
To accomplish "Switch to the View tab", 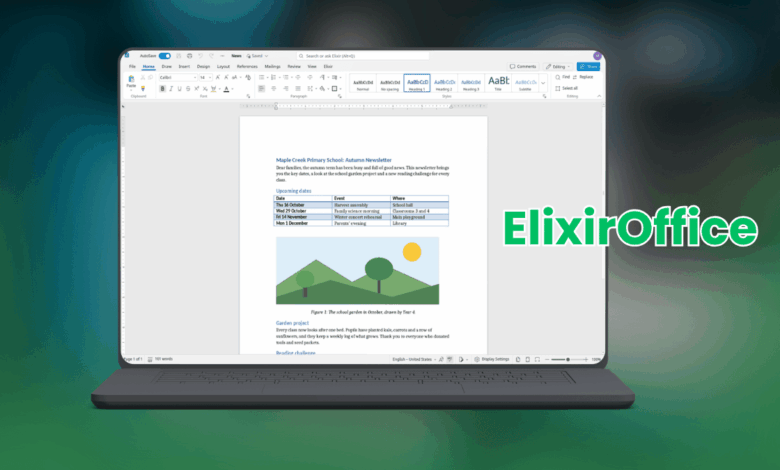I will (312, 66).
